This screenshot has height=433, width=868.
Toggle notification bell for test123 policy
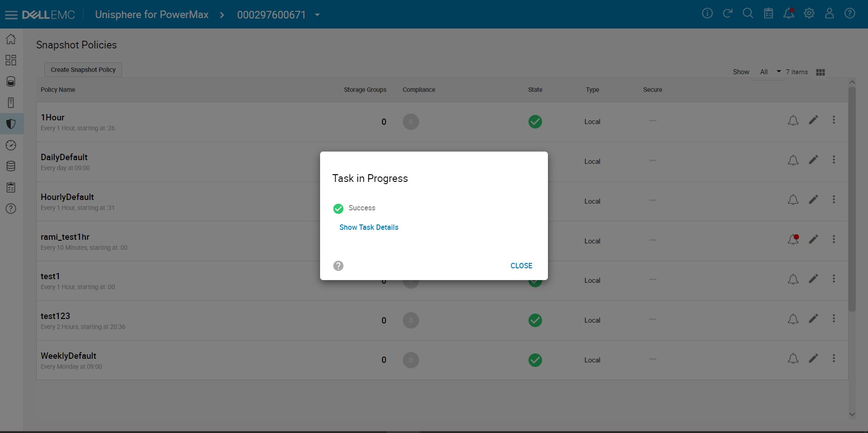click(793, 319)
